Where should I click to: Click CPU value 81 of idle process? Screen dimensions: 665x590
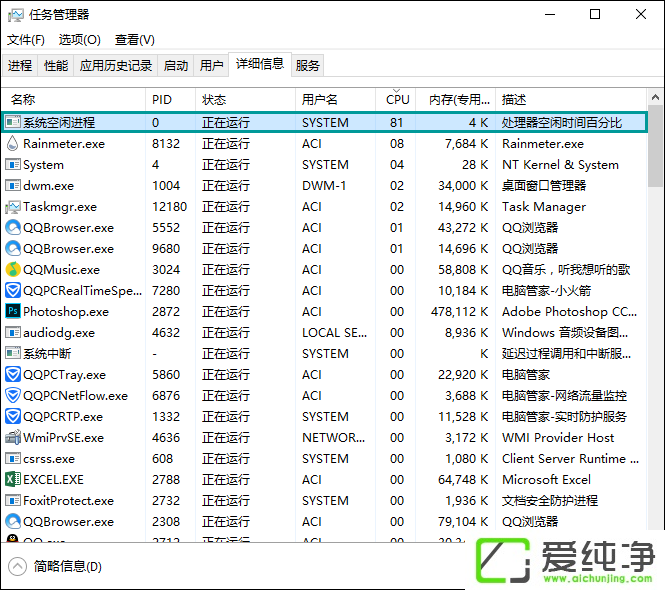[x=397, y=123]
